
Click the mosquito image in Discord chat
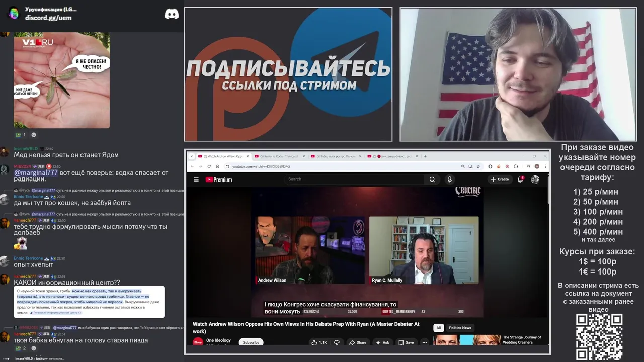click(x=61, y=80)
